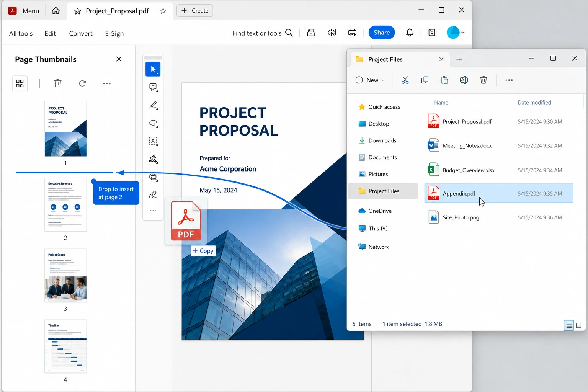Open the profile avatar dropdown
Viewport: 588px width, 392px height.
(x=456, y=33)
